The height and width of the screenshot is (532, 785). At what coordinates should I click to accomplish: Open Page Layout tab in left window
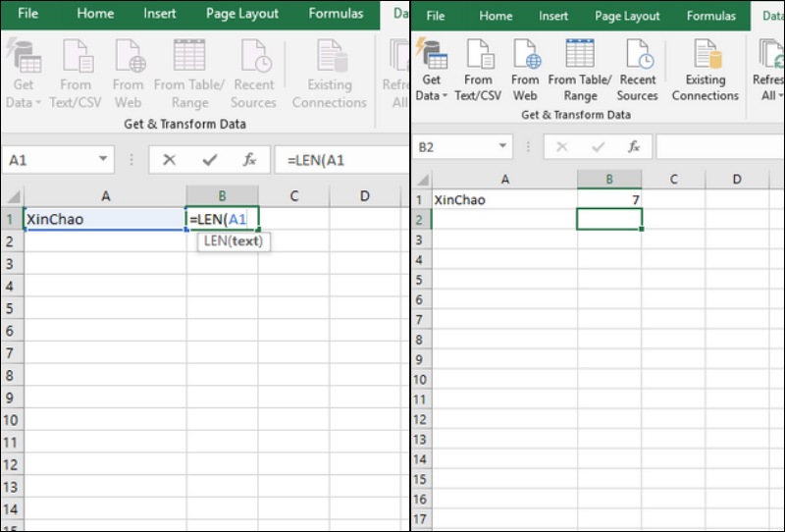[242, 13]
